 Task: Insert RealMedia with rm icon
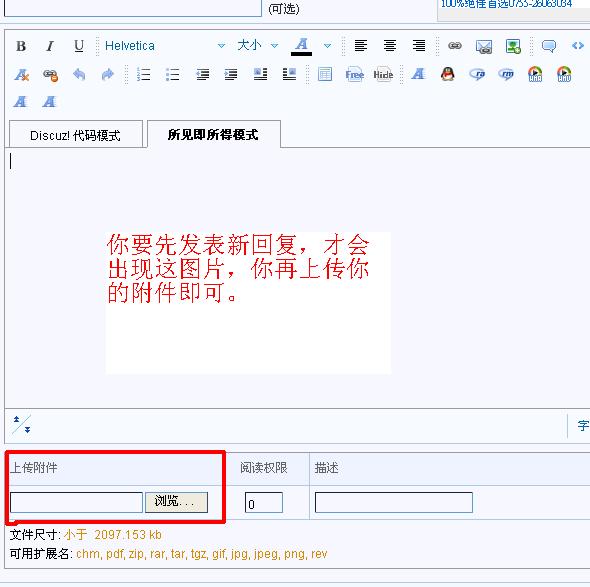click(x=506, y=74)
